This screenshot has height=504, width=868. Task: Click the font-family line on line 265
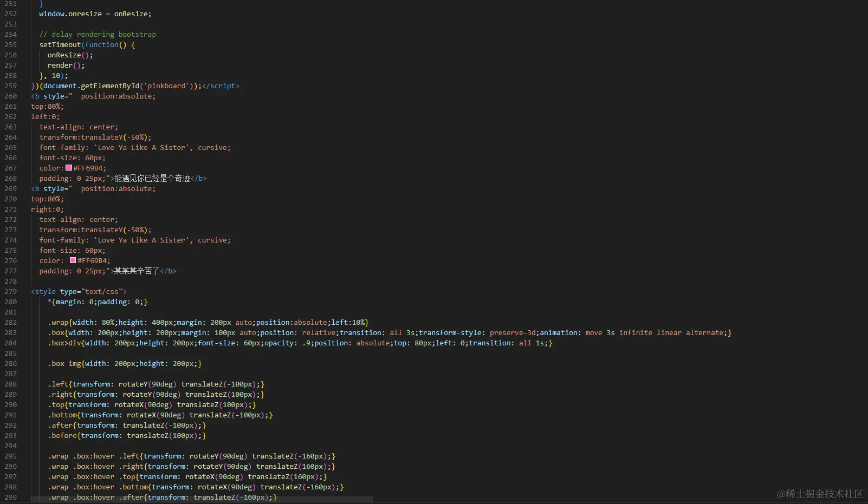135,148
